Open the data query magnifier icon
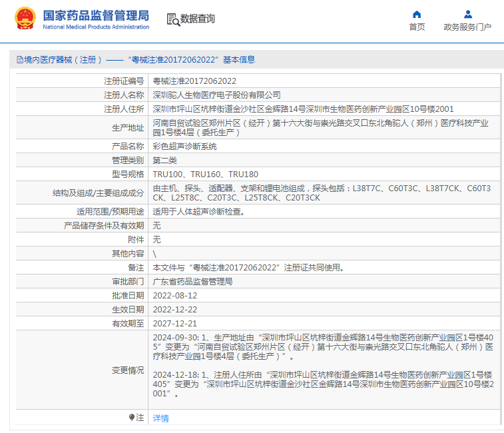 point(173,19)
